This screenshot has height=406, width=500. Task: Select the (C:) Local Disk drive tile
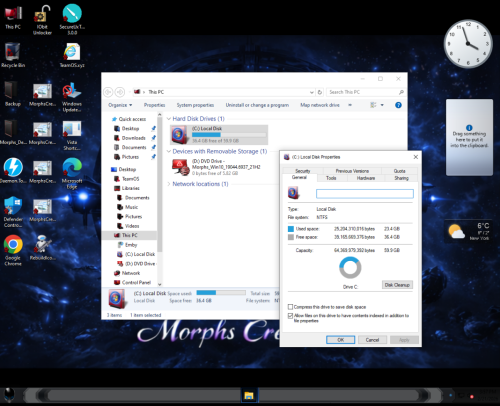tap(219, 135)
